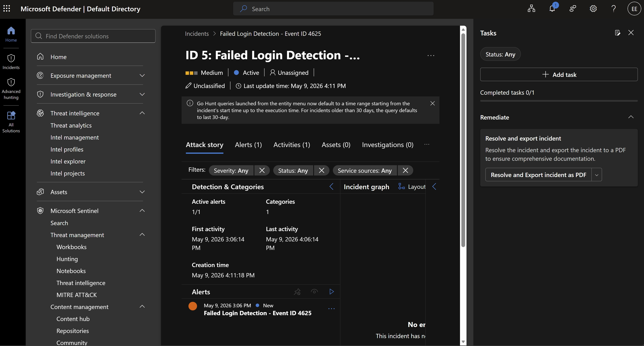Viewport: 644px width, 346px height.
Task: Clear the Service sources: Any filter
Action: click(405, 170)
